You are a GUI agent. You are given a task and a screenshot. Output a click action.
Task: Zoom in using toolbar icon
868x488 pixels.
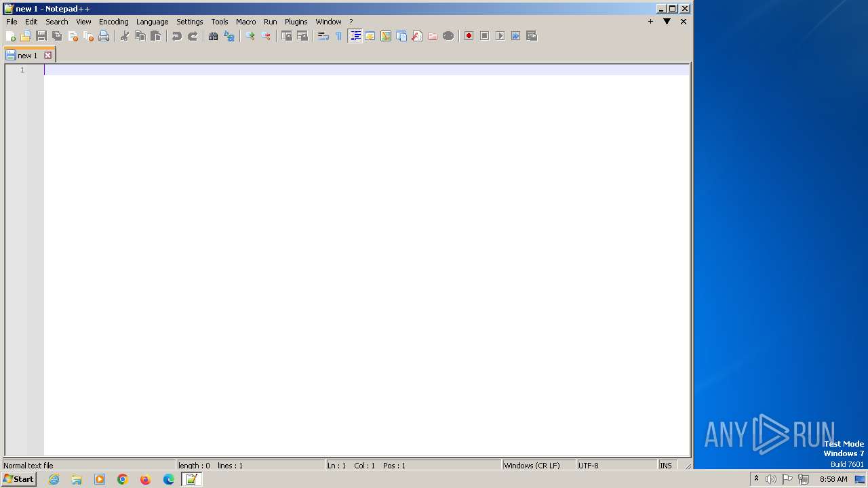[250, 36]
